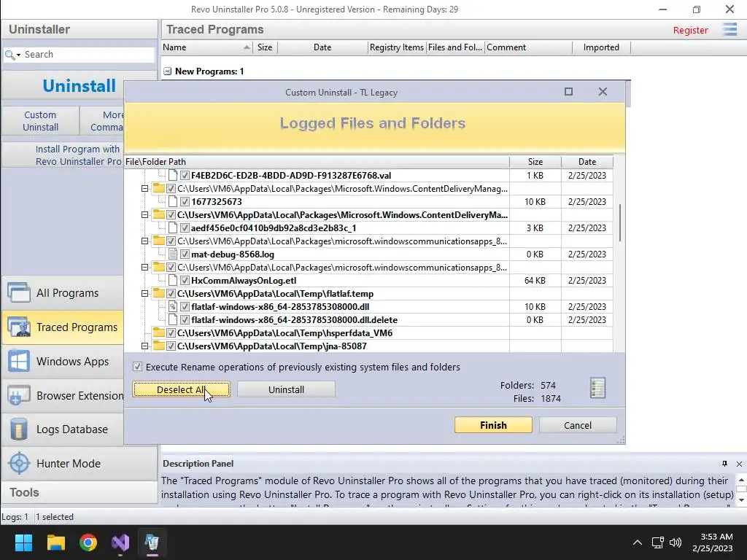
Task: Click file icon of flatlaf-windows-x86_64-2853785308000.dll
Action: [x=173, y=307]
